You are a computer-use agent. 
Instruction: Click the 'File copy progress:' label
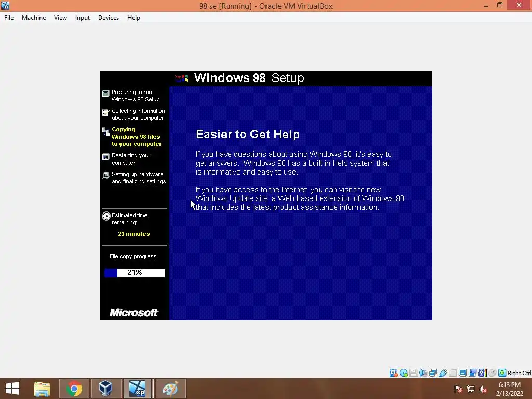tap(134, 256)
